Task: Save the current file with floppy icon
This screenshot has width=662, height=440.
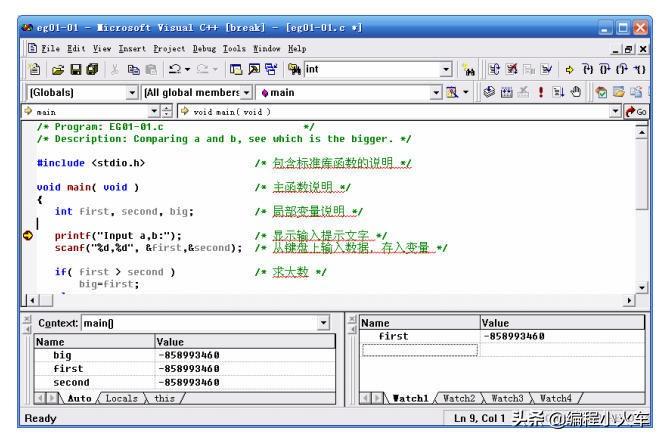Action: pos(76,70)
